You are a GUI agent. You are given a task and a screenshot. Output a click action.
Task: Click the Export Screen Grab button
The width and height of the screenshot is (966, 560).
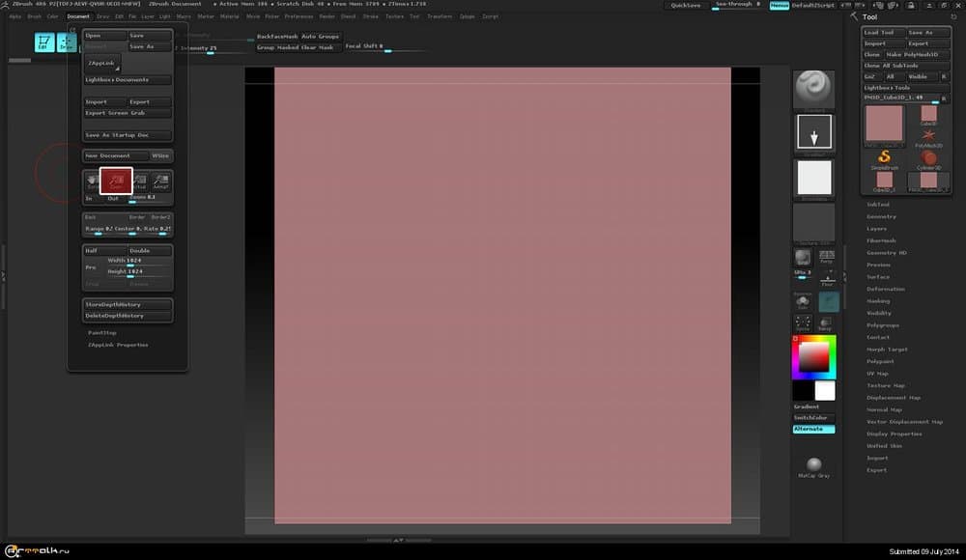[128, 113]
